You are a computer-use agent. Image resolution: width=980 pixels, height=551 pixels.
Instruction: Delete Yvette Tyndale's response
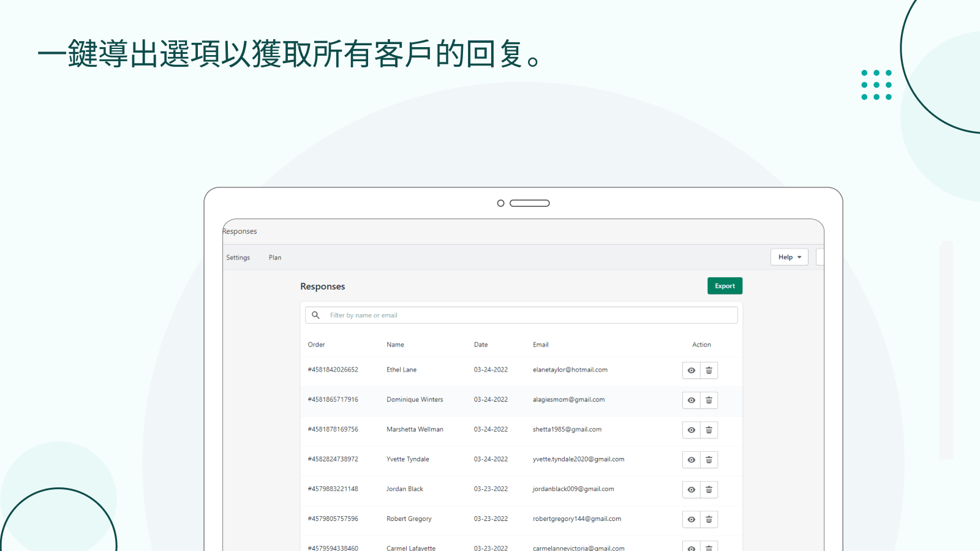[x=709, y=460]
